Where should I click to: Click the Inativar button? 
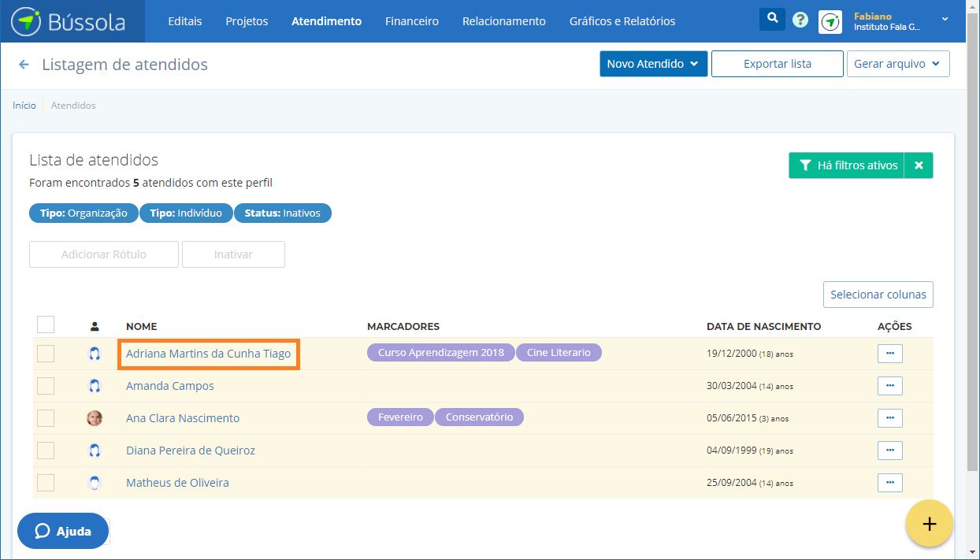point(233,254)
